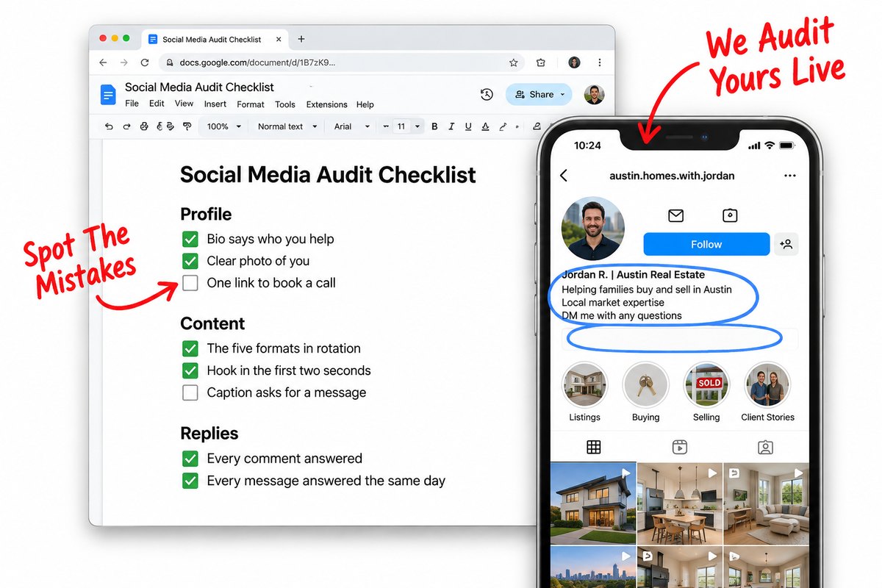882x588 pixels.
Task: Click the Chrome profile avatar in address bar
Action: (574, 63)
